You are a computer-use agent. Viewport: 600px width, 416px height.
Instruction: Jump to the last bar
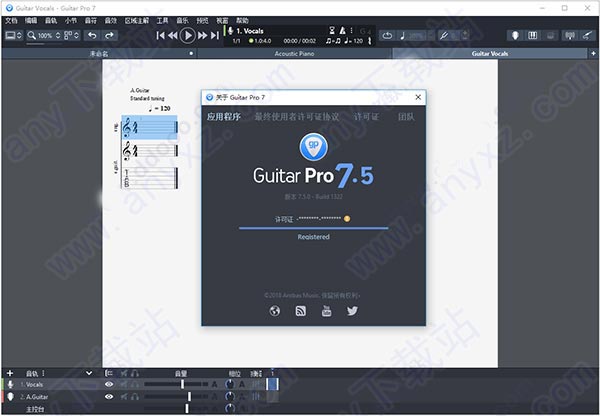[215, 36]
